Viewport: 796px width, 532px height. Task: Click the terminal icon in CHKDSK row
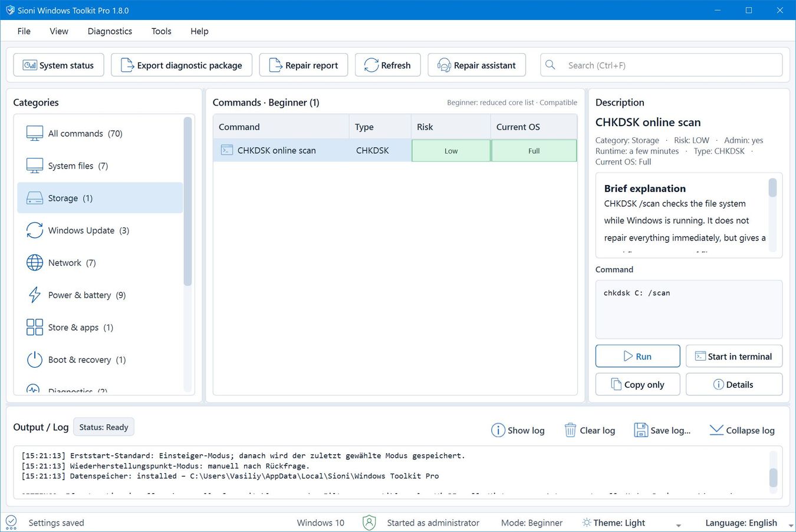pyautogui.click(x=226, y=150)
